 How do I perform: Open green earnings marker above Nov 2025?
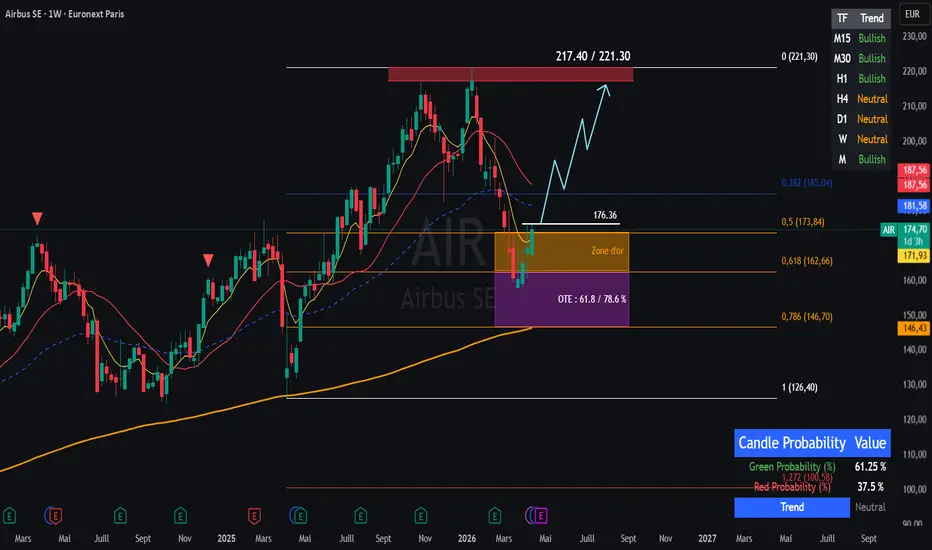tap(421, 515)
